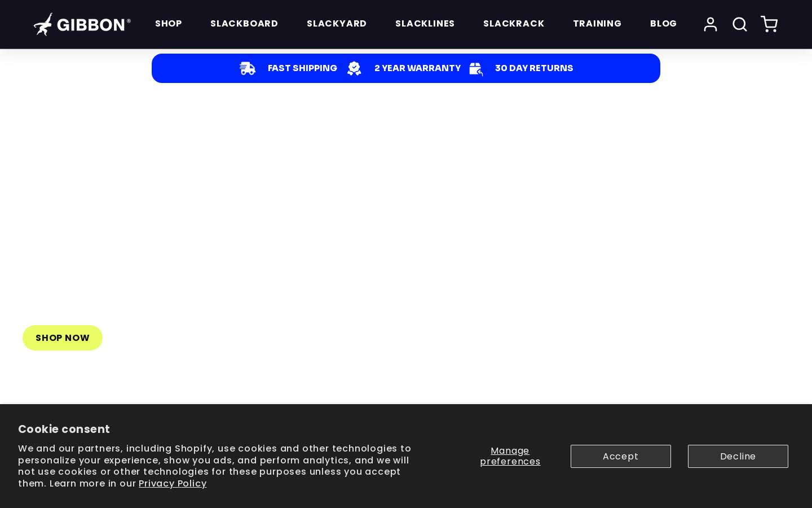Go to the Training page
The image size is (812, 508).
coord(597,24)
